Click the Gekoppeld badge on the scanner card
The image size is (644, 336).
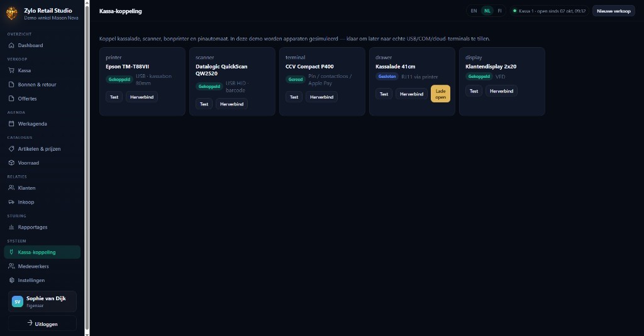coord(209,87)
